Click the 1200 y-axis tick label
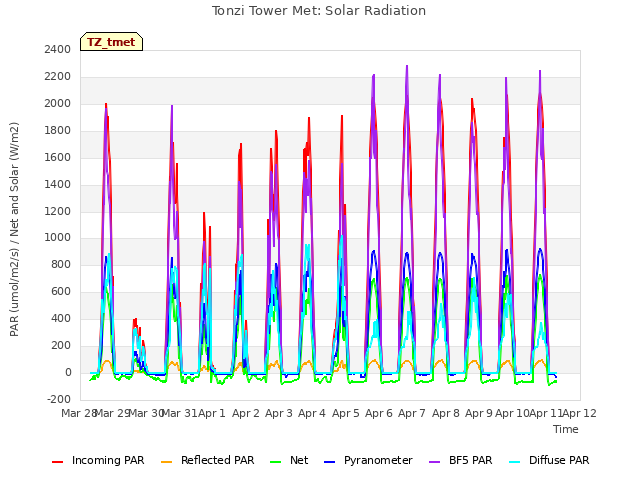Image resolution: width=640 pixels, height=480 pixels. click(x=58, y=211)
